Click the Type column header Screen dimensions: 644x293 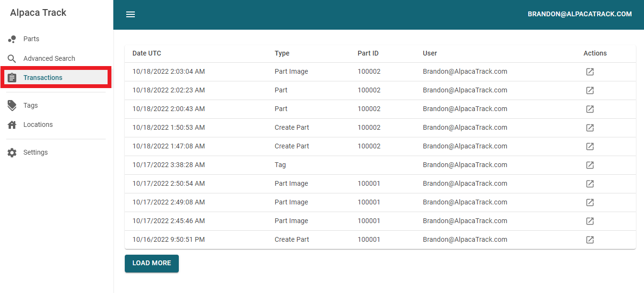pos(282,53)
